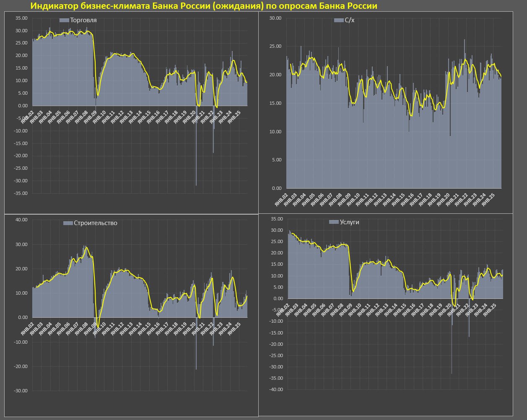Click the 30.00 axis label in С/х chart

[x=275, y=18]
